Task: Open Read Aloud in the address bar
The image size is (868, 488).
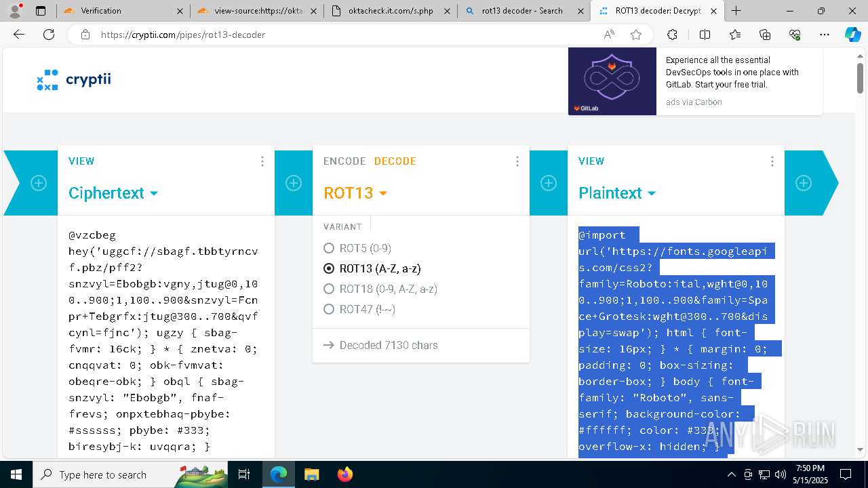Action: click(609, 35)
